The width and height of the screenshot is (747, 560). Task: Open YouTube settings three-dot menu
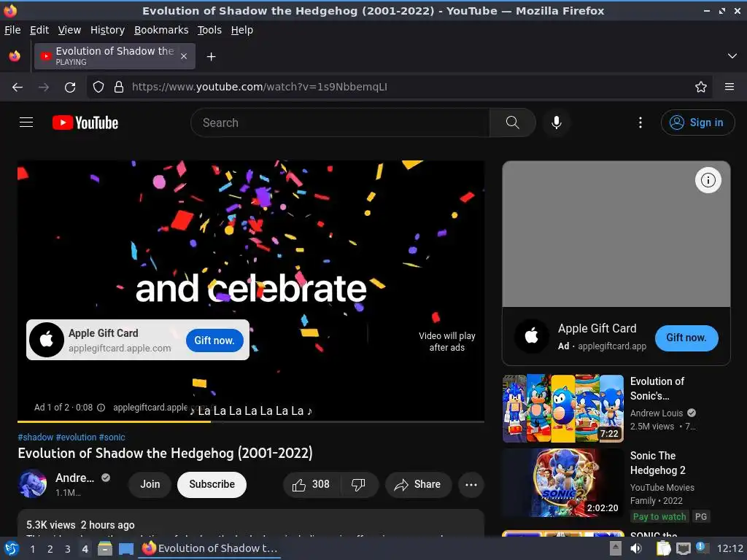pos(640,122)
